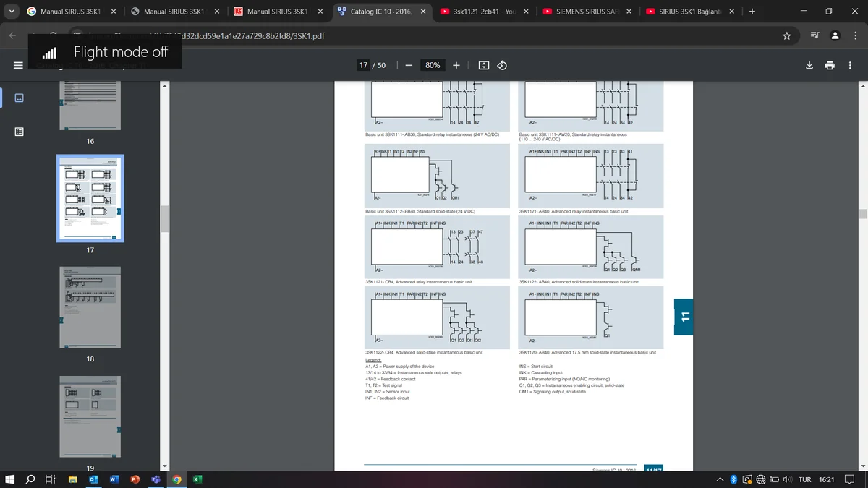Screen dimensions: 868x488
Task: Open a new browser tab
Action: click(752, 12)
